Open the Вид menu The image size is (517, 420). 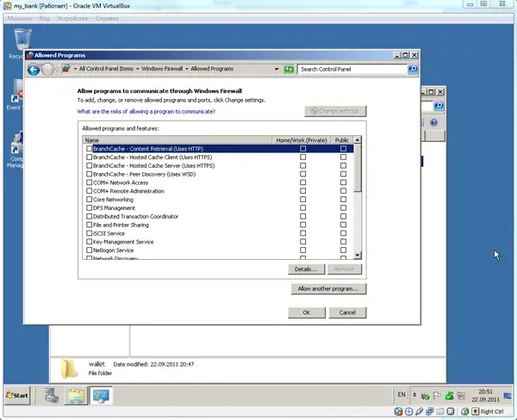(x=44, y=18)
